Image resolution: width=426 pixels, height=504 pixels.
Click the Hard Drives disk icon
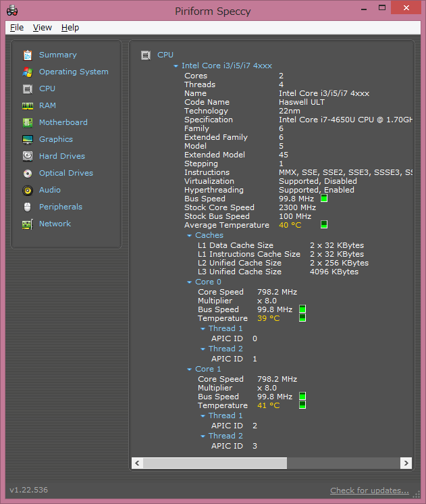[28, 156]
